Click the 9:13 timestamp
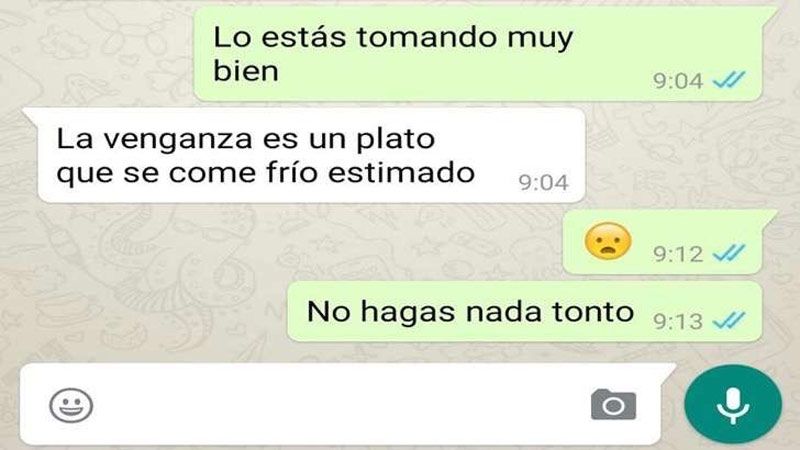800x450 pixels. 678,321
